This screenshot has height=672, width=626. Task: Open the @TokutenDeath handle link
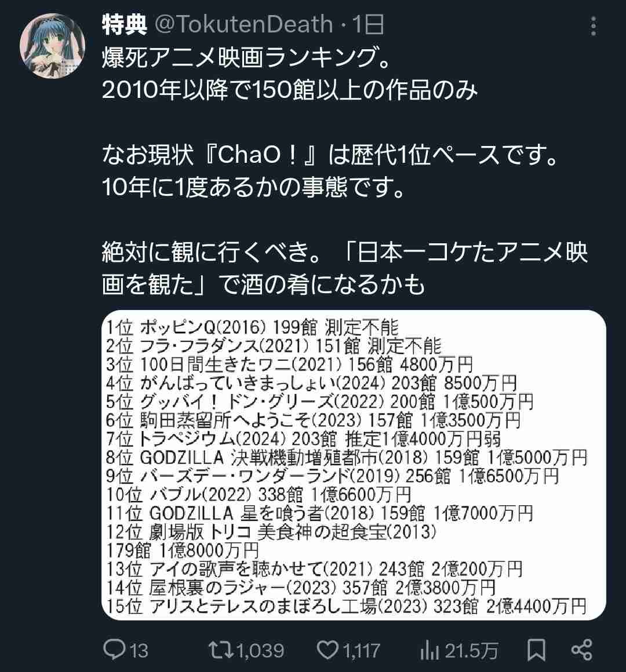tap(243, 24)
